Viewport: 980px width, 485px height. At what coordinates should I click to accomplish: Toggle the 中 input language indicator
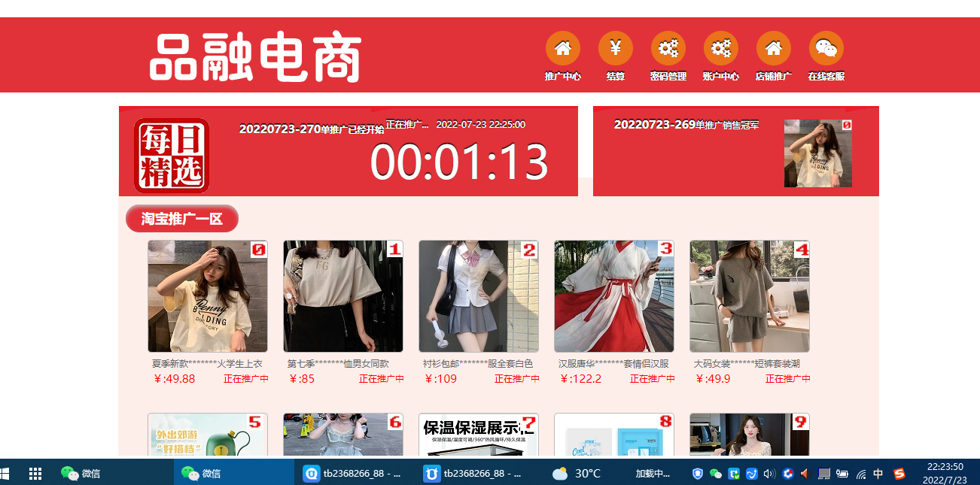pyautogui.click(x=878, y=474)
